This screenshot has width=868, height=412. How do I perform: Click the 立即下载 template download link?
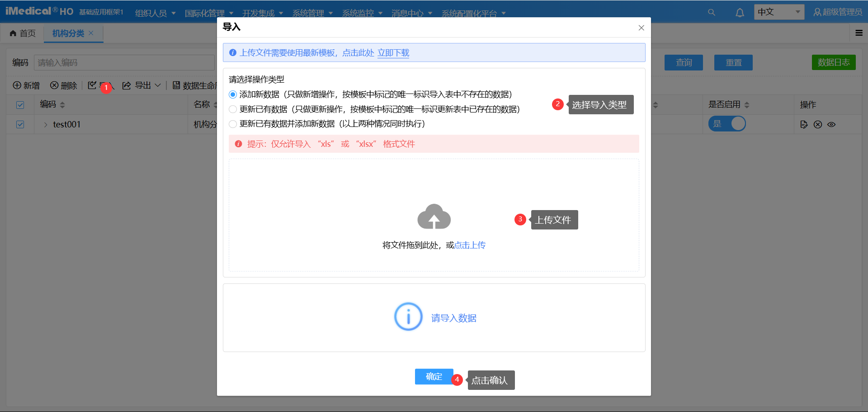click(393, 53)
